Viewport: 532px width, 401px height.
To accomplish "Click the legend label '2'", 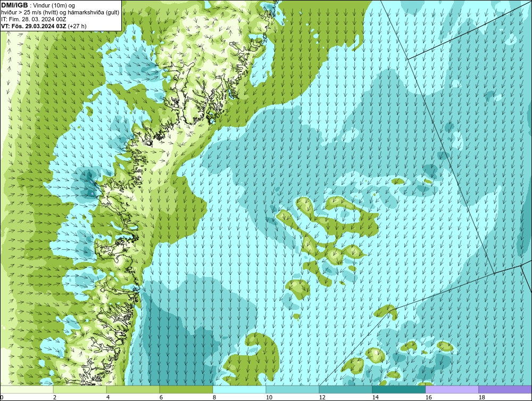I will point(55,397).
